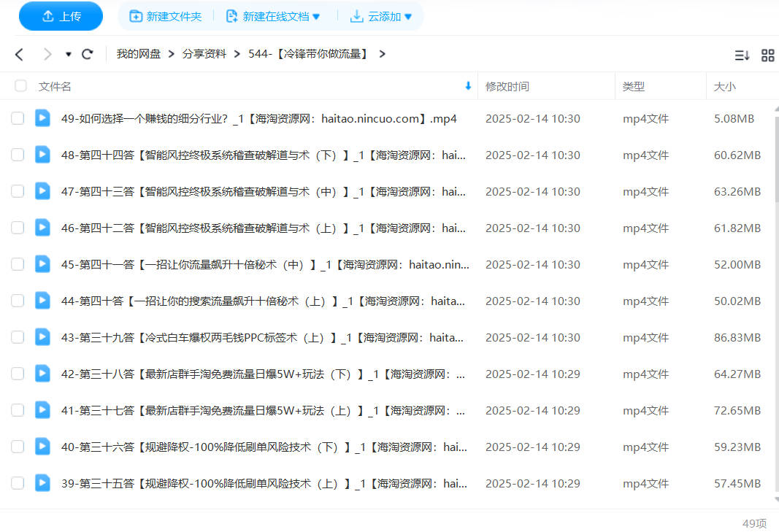Open file 49-如何选择一个赚钱的细分行业 name

coord(259,119)
